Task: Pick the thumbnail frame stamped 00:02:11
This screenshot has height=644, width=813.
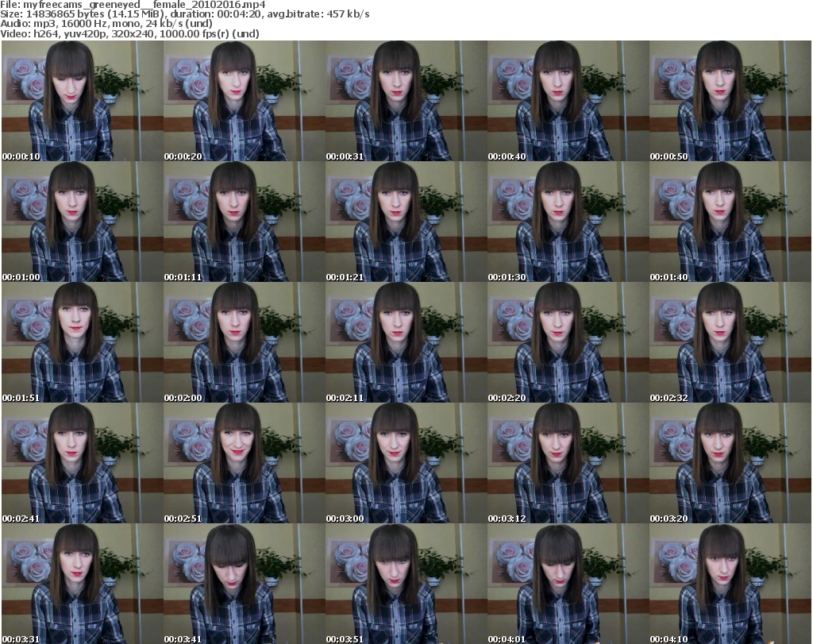Action: coord(406,342)
